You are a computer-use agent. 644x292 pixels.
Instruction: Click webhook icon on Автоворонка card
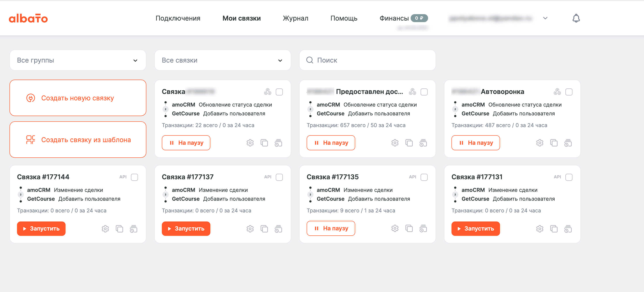(557, 92)
